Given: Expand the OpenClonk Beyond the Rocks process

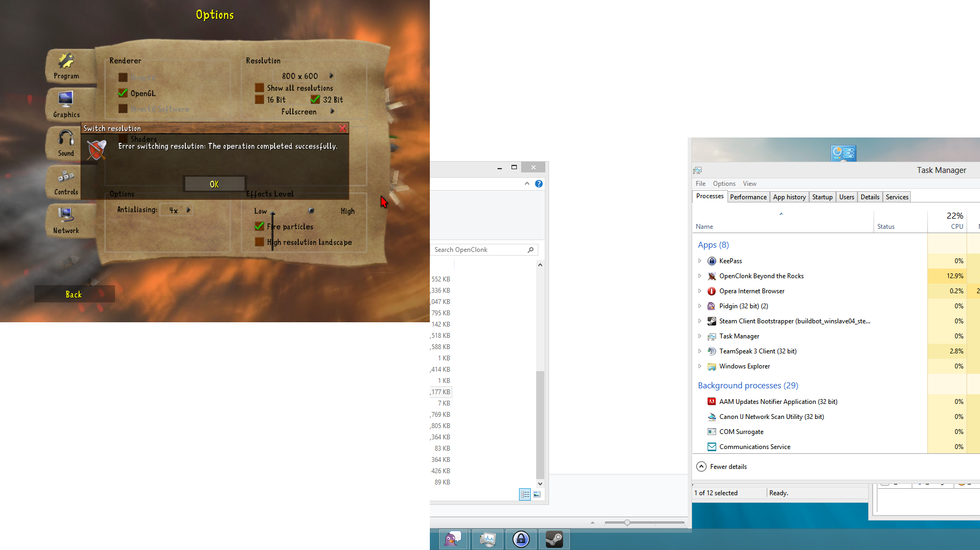Looking at the screenshot, I should [x=700, y=276].
